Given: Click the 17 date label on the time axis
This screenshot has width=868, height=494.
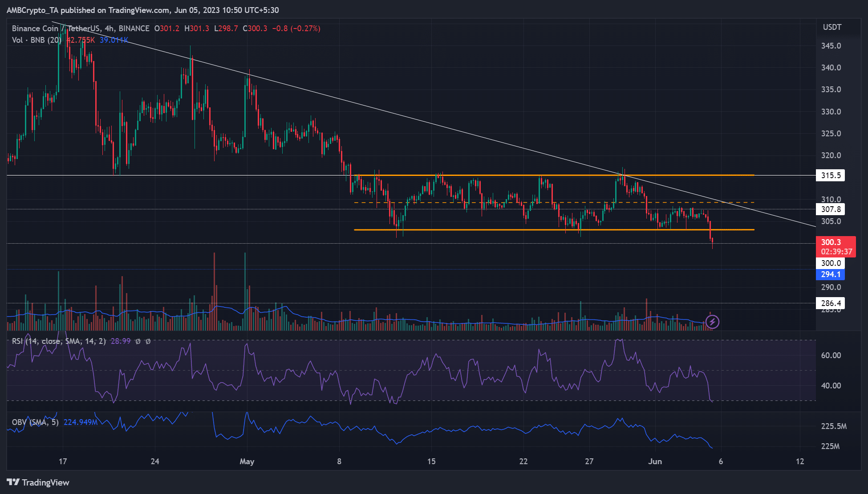Looking at the screenshot, I should click(63, 461).
